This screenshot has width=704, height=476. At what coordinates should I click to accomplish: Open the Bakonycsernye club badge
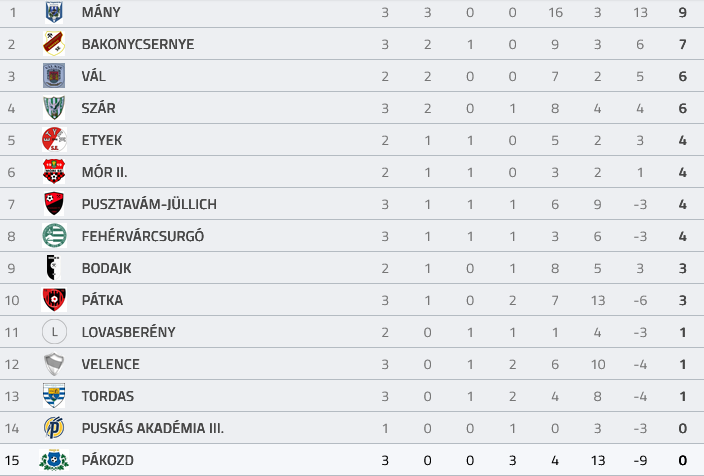point(54,44)
